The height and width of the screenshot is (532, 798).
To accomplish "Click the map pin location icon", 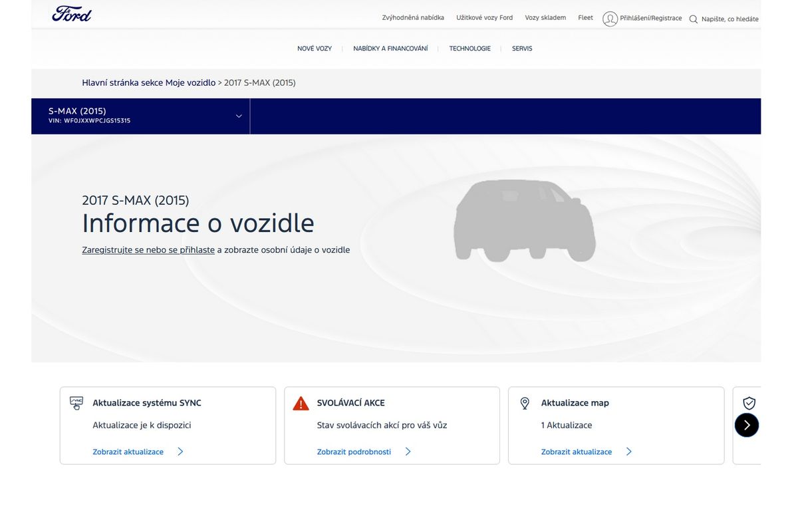I will point(525,403).
